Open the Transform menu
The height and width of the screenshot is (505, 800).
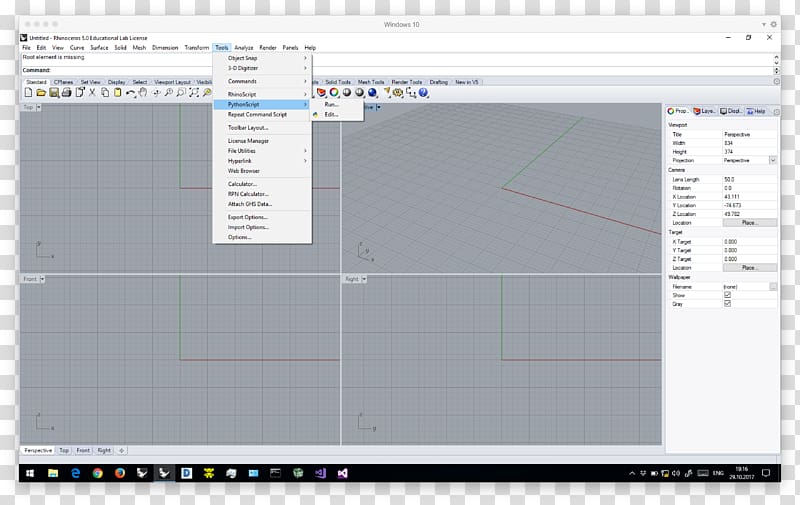197,47
